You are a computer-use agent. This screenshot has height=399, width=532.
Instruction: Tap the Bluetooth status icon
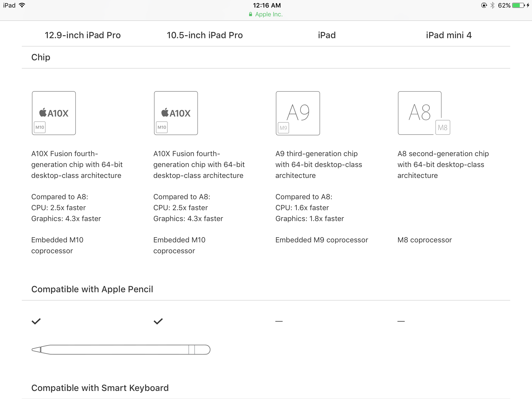(x=492, y=5)
